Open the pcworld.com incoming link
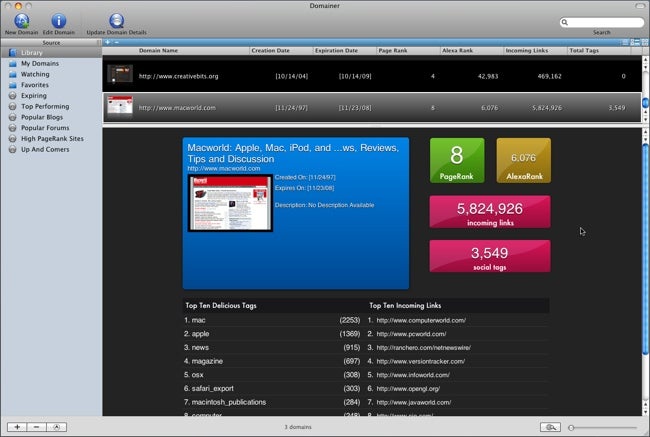The width and height of the screenshot is (650, 437). click(x=411, y=334)
